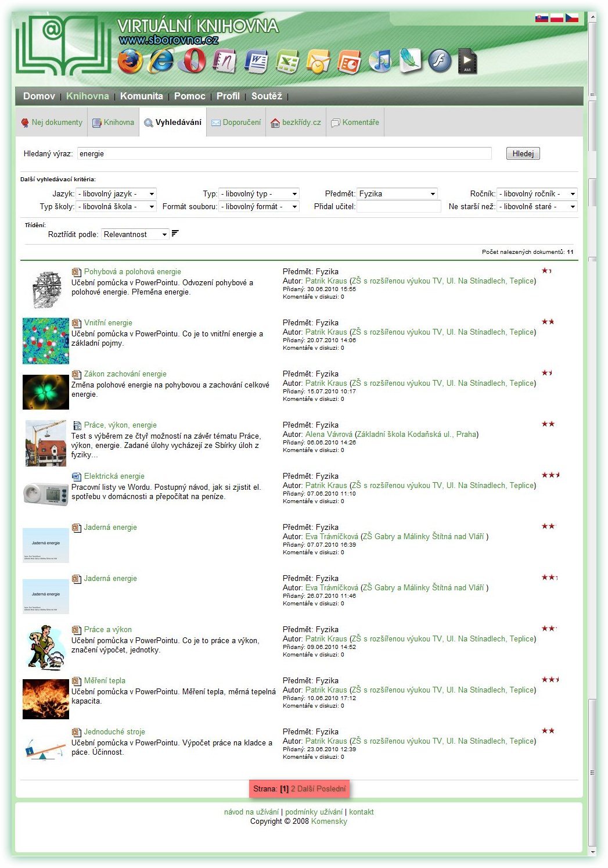Click the star rating for Elektrická energie

551,475
